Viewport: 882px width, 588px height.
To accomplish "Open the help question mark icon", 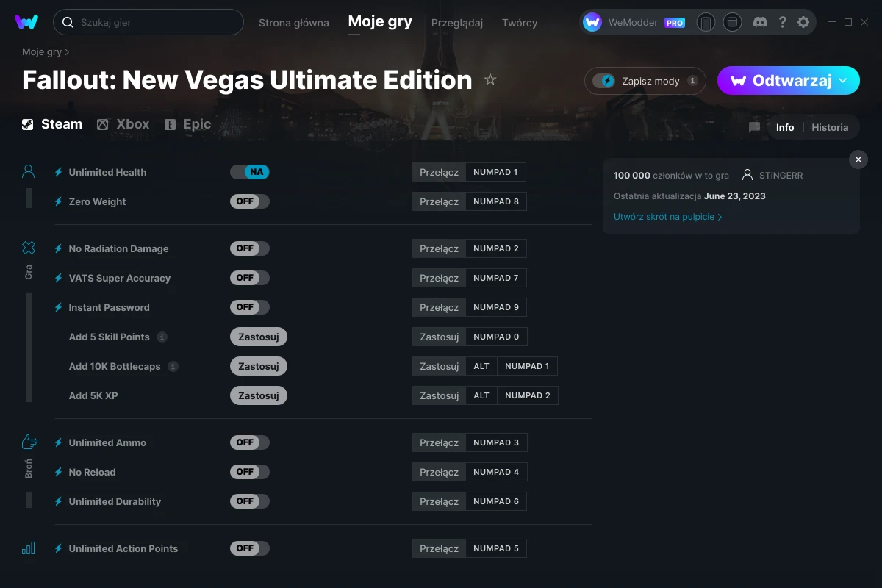I will click(782, 22).
